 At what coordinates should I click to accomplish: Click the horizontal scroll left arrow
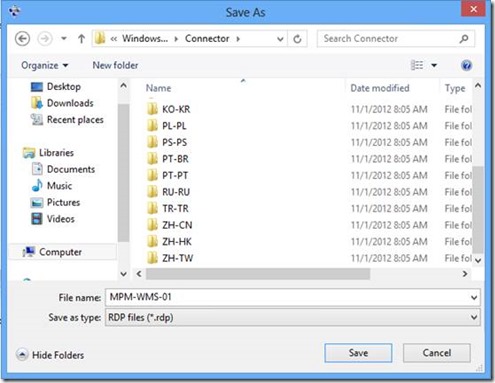tap(139, 274)
